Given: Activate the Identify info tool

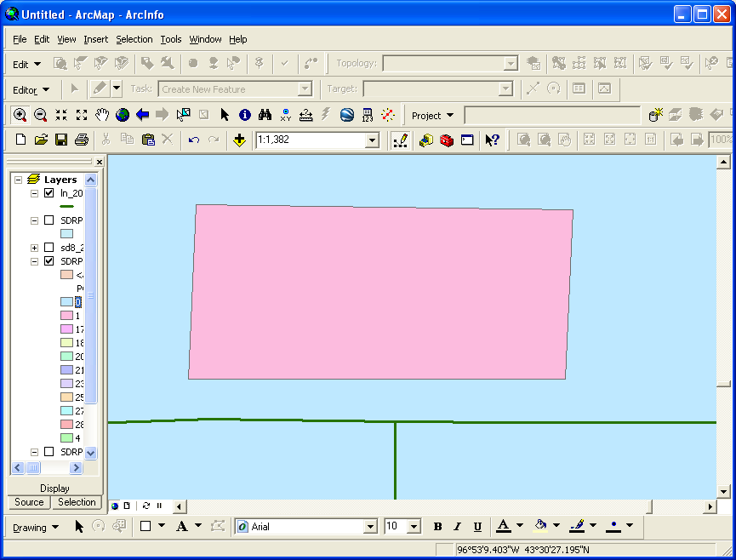Looking at the screenshot, I should pos(245,115).
